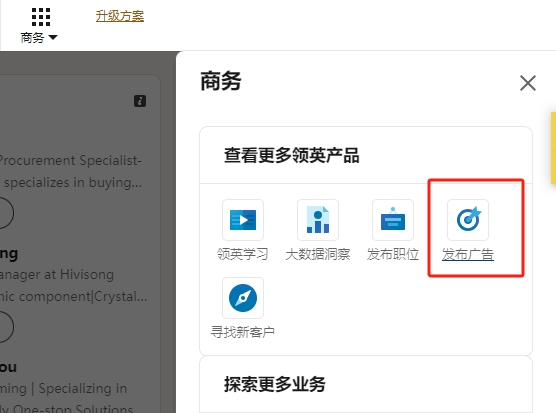
Task: Select the 查看更多领英产品 section heading
Action: coord(292,155)
